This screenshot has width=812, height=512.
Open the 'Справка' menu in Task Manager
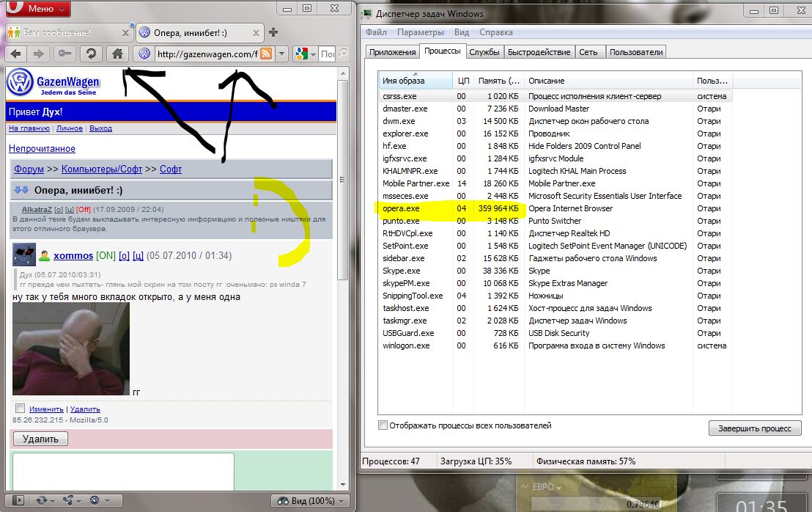[x=496, y=32]
